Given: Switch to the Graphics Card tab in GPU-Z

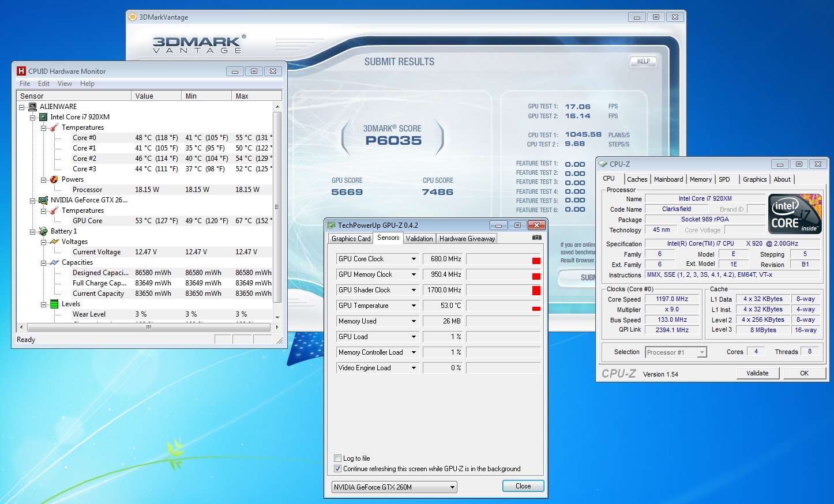Looking at the screenshot, I should tap(351, 239).
